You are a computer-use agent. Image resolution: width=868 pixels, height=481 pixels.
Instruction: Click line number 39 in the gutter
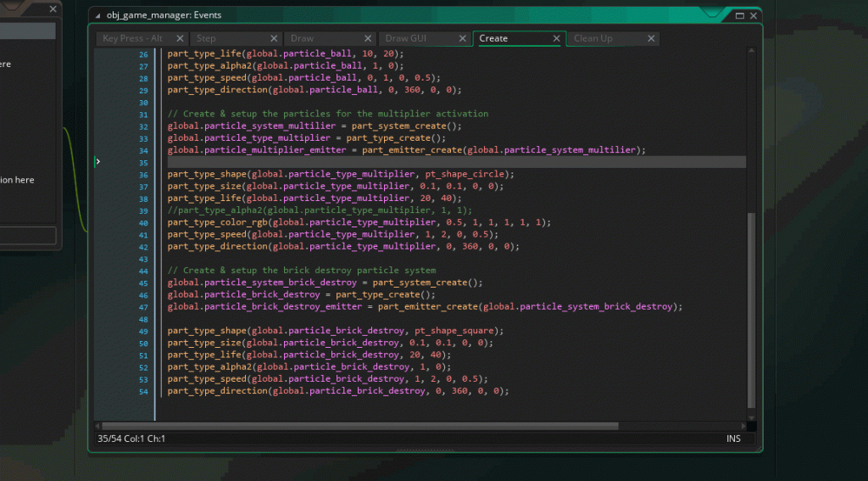point(143,211)
